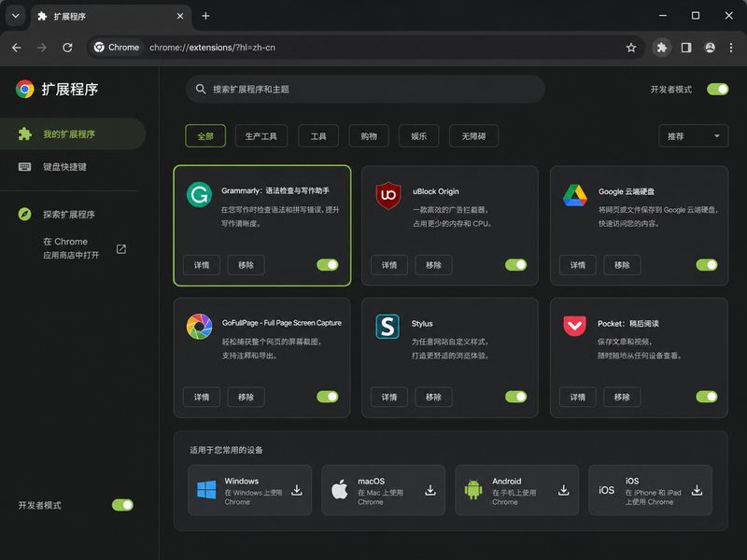747x560 pixels.
Task: Click the Google Drive triangle icon
Action: (575, 195)
